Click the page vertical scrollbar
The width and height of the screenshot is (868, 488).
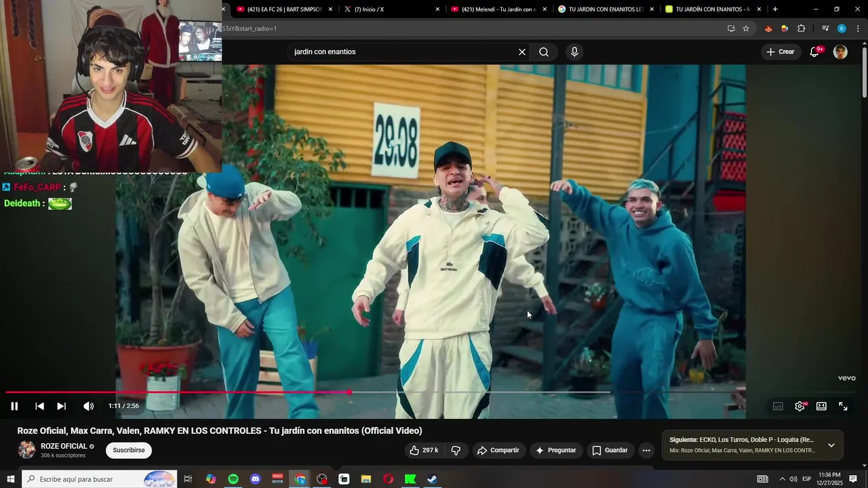click(x=865, y=73)
